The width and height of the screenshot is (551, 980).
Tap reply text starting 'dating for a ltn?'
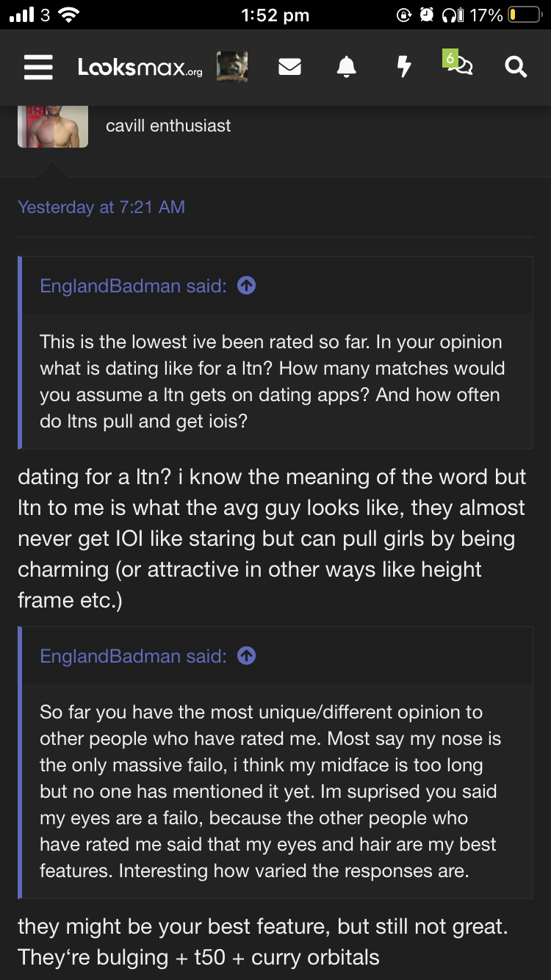click(272, 538)
